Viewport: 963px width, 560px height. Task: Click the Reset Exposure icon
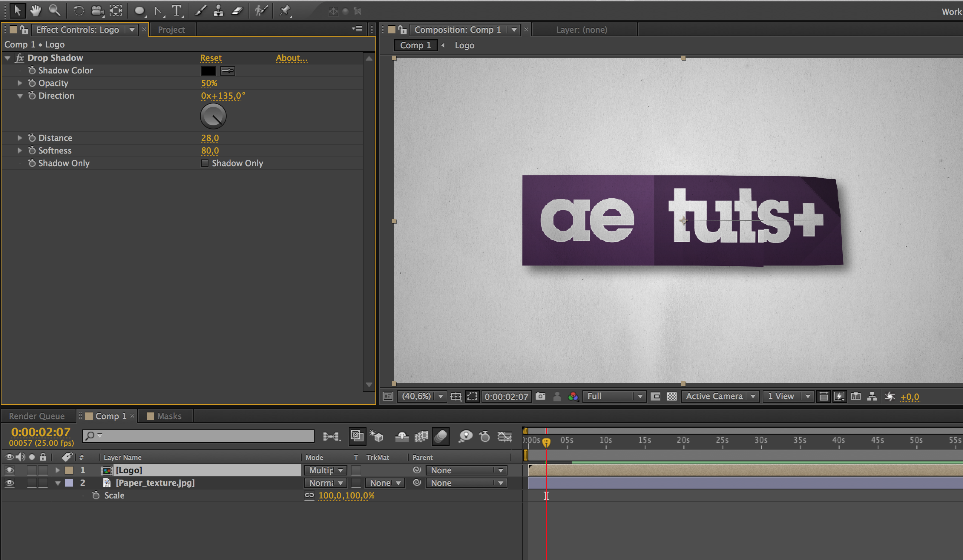(x=890, y=396)
